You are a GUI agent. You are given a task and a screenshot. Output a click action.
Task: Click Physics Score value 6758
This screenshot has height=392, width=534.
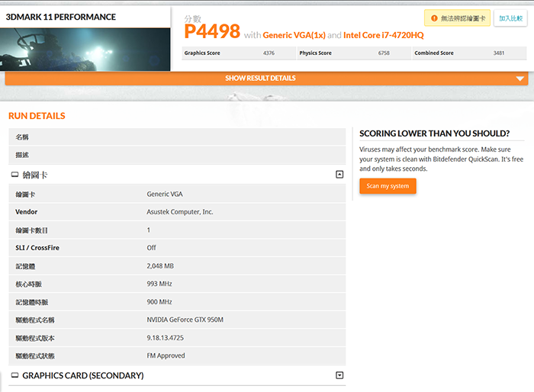tap(384, 53)
